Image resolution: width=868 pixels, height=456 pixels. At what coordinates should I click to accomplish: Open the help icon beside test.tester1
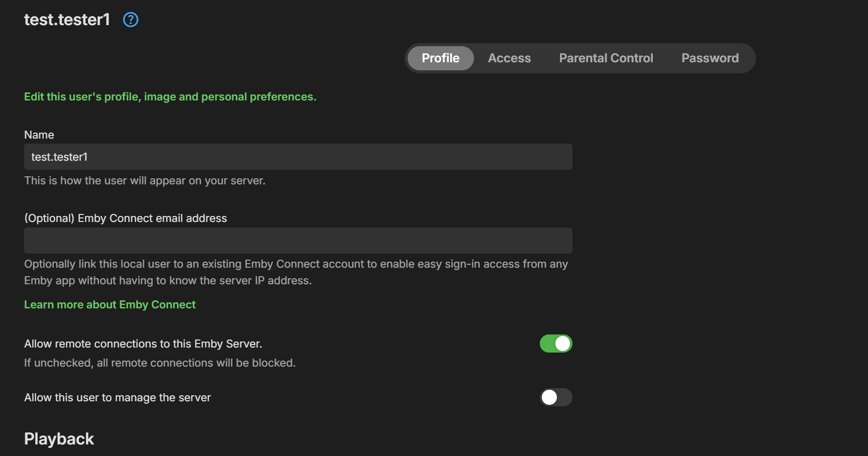[x=131, y=20]
